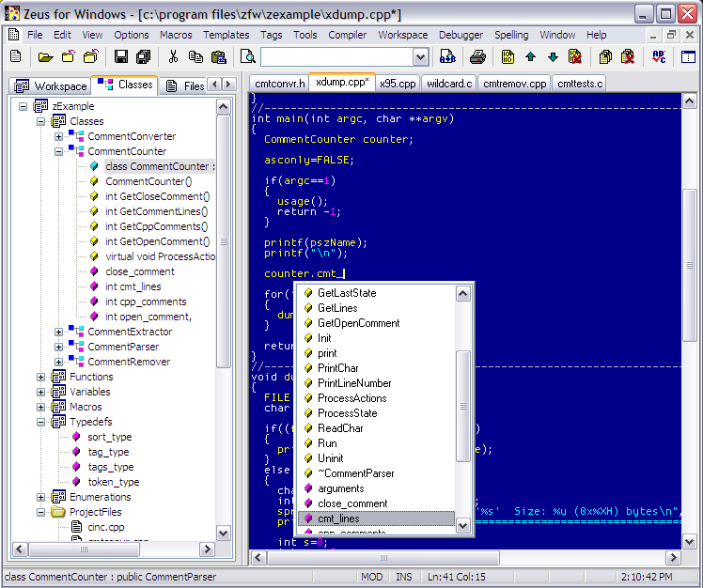
Task: Open the Templates menu
Action: point(226,35)
